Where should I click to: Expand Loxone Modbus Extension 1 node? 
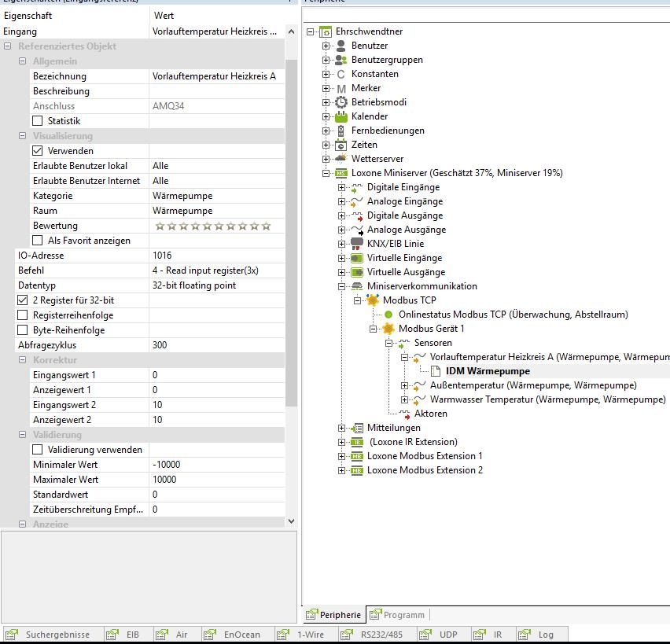point(341,456)
